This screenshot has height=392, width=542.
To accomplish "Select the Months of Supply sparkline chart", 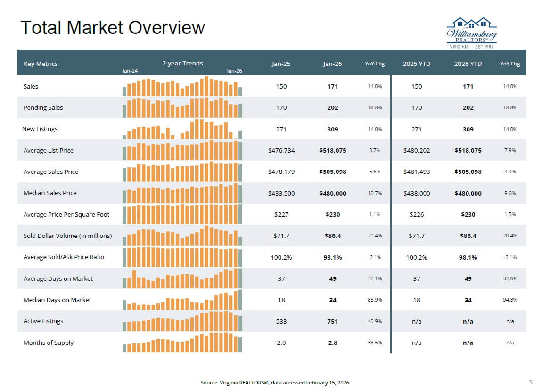I will pos(181,343).
